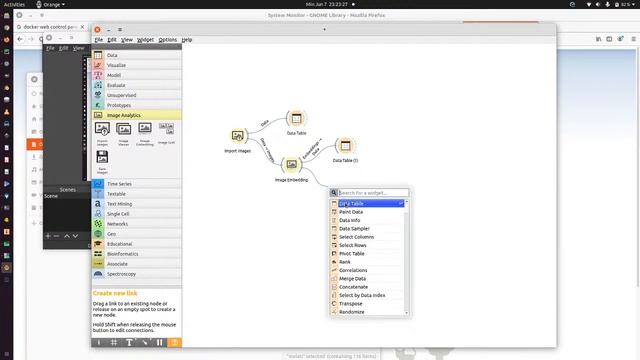Expand the Data category in toolbox
640x360 pixels.
[x=137, y=55]
